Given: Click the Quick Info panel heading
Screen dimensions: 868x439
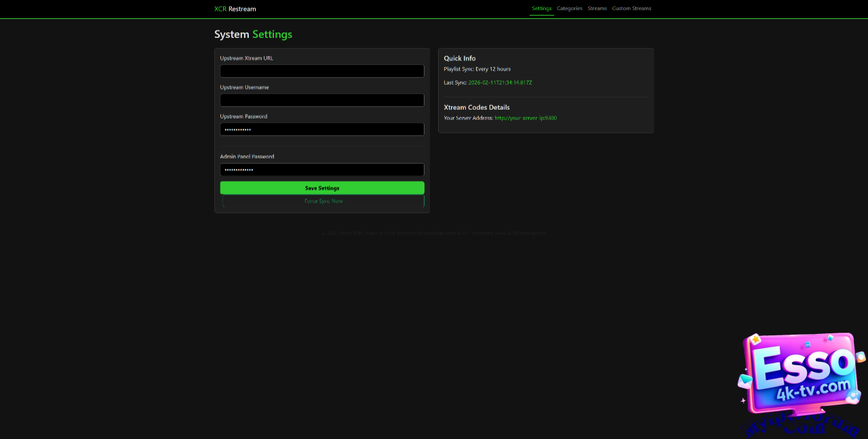Looking at the screenshot, I should pyautogui.click(x=460, y=58).
